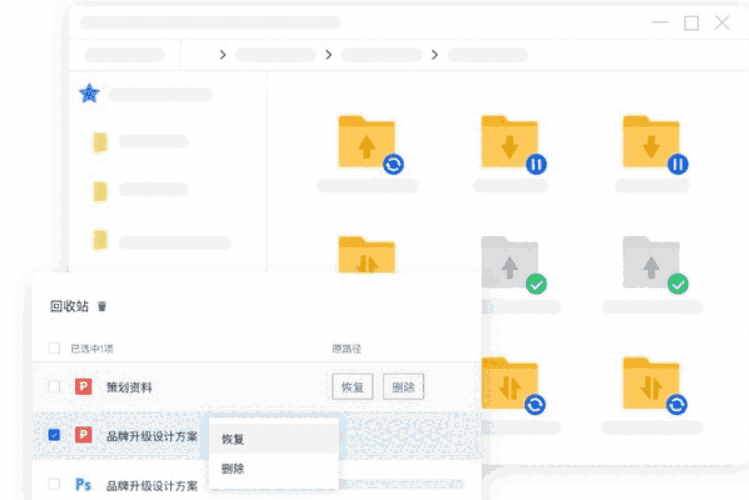
Task: Open the upload folder with blue sync badge
Action: click(367, 142)
